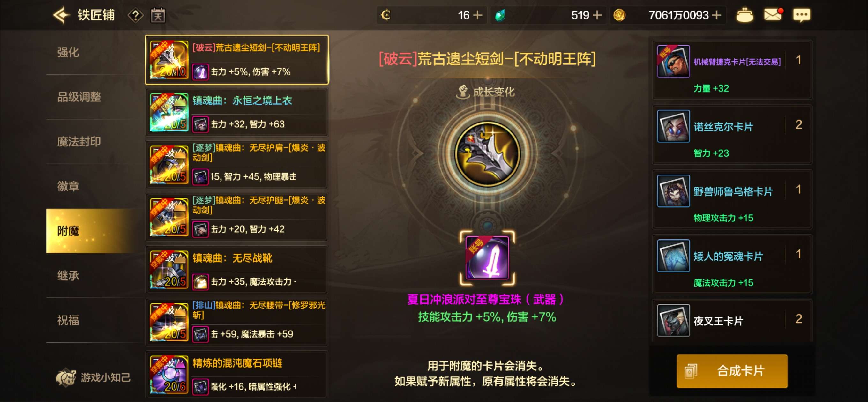Add more green gems with plus

597,15
